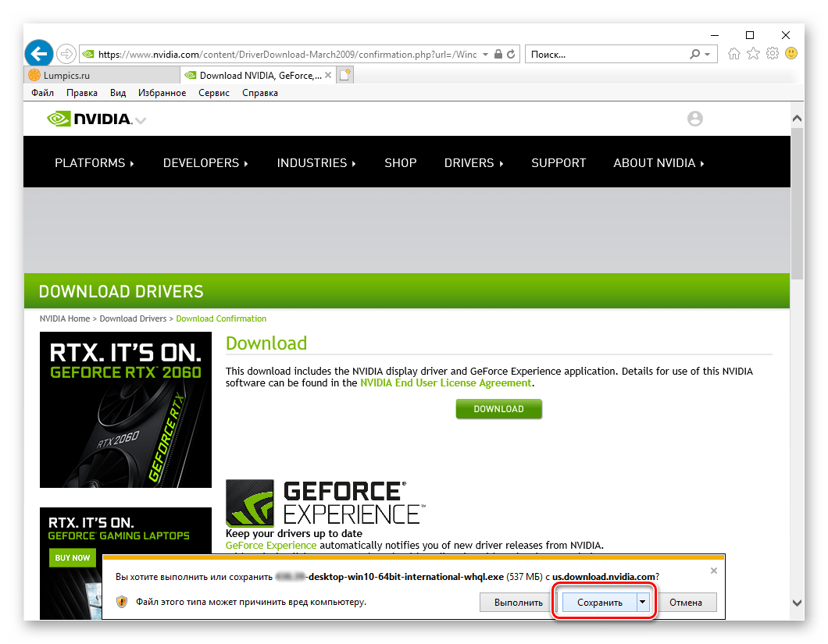
Task: Click the Отмена button
Action: [685, 603]
